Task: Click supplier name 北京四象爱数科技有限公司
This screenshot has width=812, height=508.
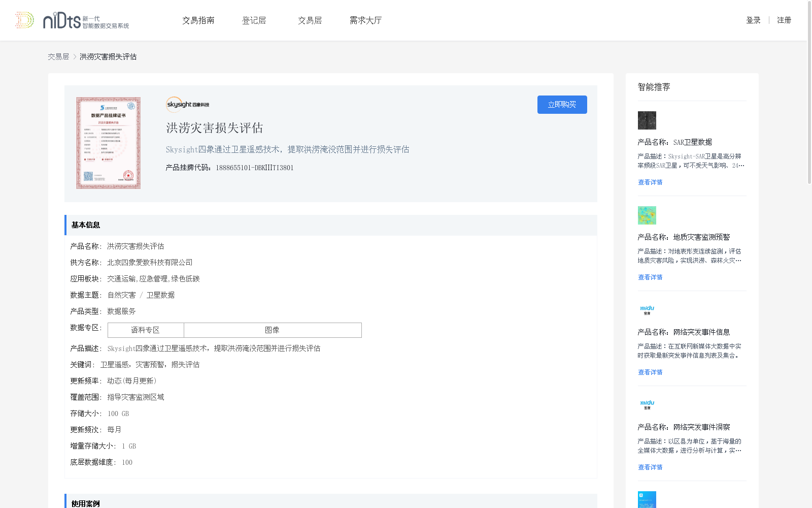Action: point(150,263)
